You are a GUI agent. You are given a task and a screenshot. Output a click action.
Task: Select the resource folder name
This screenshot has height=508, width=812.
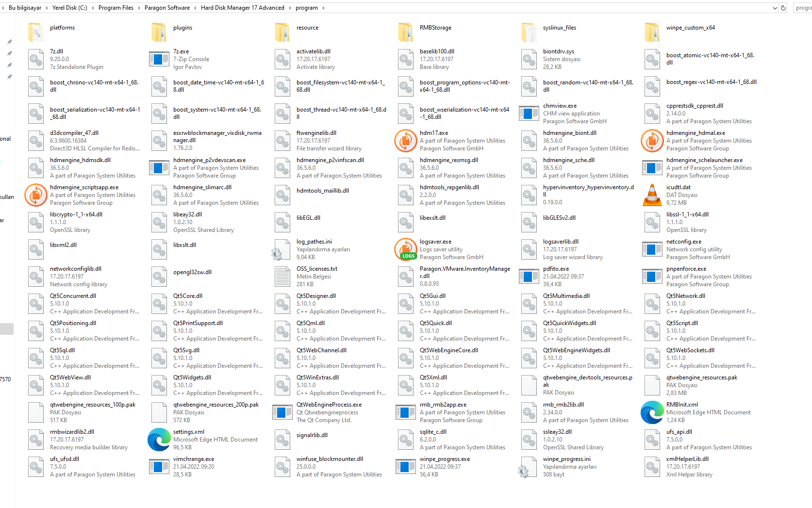click(308, 28)
